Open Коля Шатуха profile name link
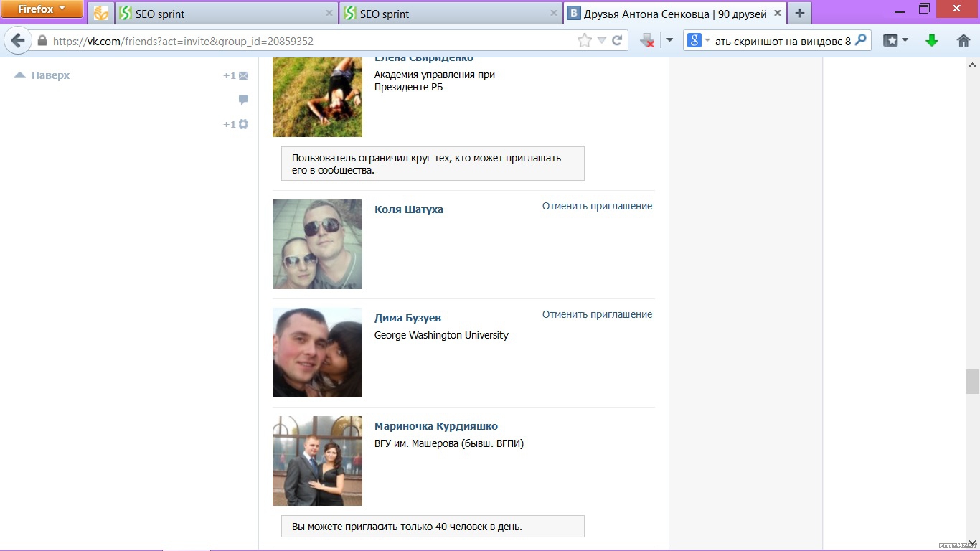The image size is (980, 551). pyautogui.click(x=409, y=209)
